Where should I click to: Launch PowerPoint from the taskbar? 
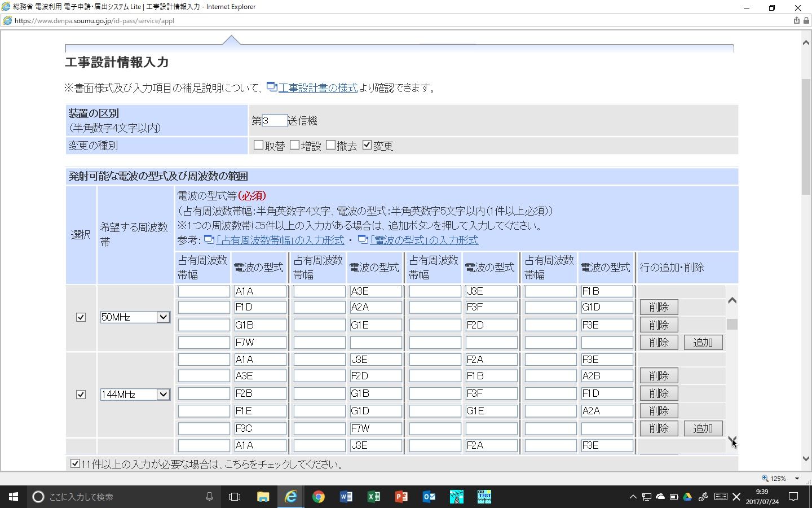click(401, 497)
